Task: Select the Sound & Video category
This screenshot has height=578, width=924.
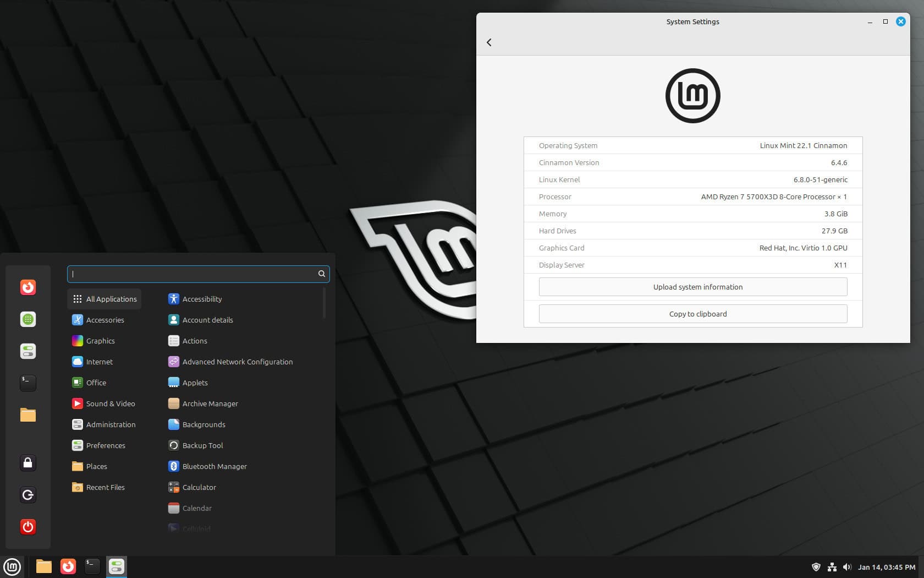Action: 110,403
